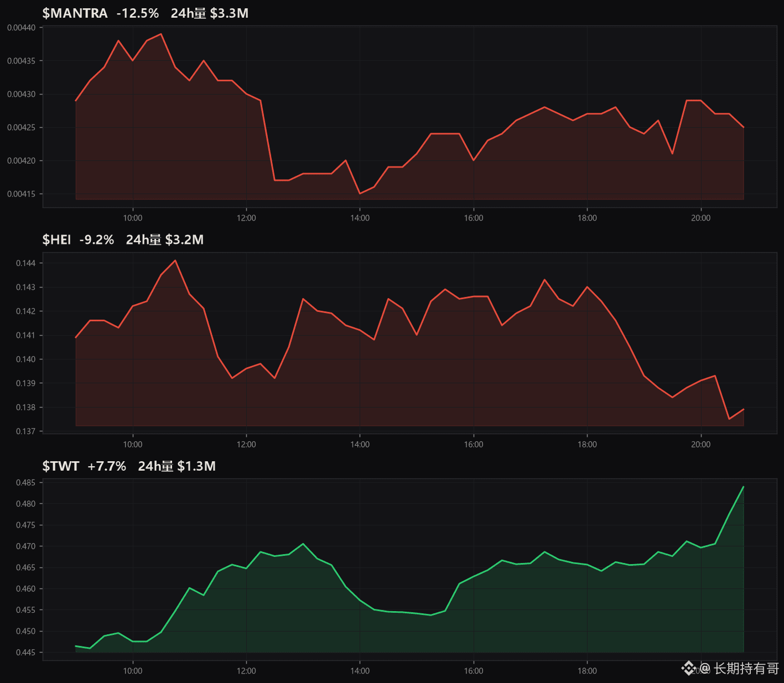Click the 0.00425 price axis label

(21, 128)
